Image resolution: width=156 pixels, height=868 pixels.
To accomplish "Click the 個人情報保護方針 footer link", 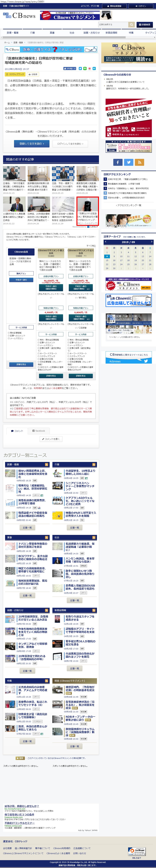I will point(23,848).
